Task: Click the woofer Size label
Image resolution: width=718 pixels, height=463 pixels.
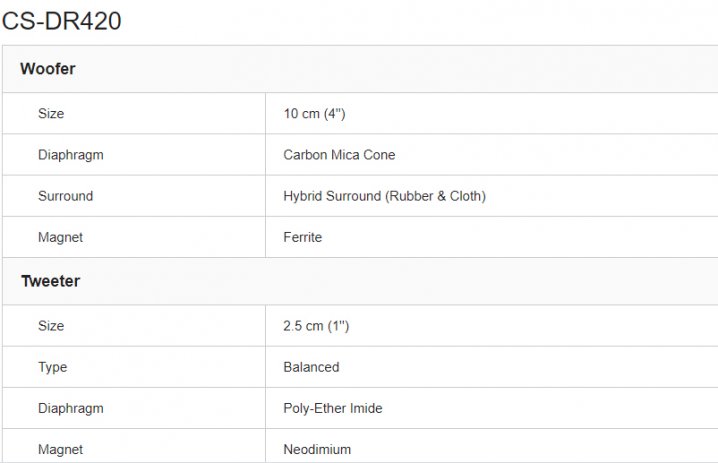Action: (x=51, y=114)
